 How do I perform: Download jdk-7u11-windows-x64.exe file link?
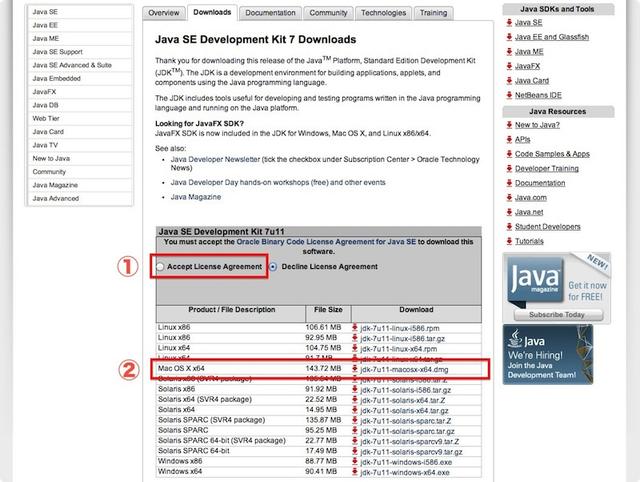[405, 473]
